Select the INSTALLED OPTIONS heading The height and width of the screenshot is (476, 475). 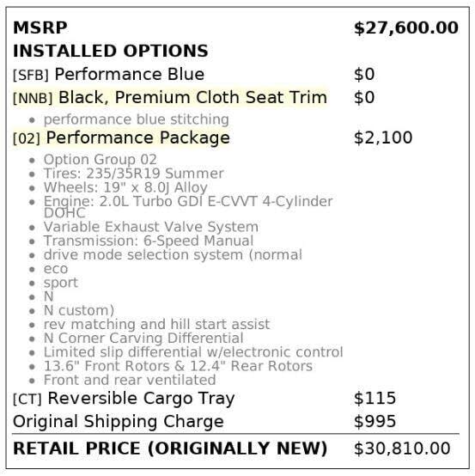click(x=111, y=51)
